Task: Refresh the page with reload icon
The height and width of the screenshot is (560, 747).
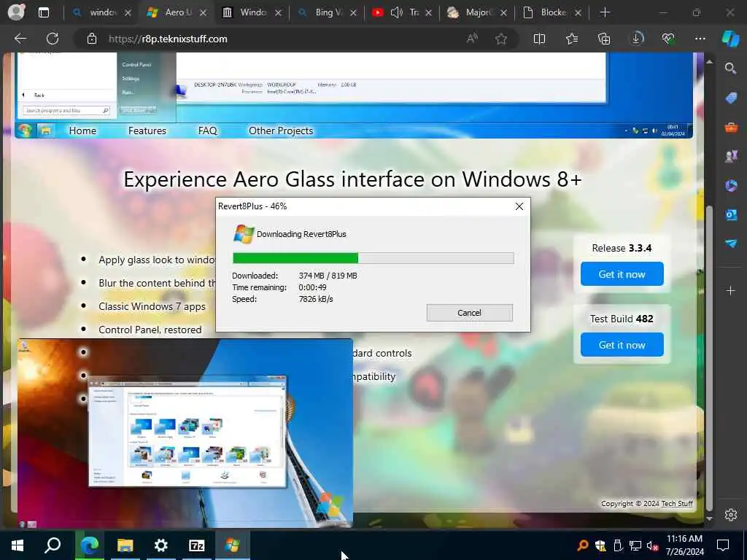Action: click(53, 39)
